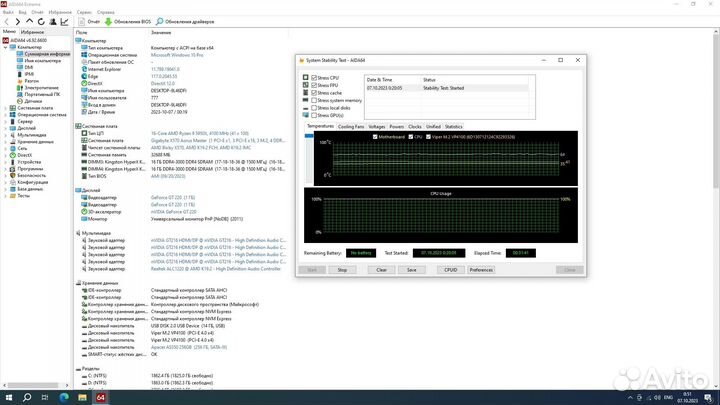Screen dimensions: 720x405
Task: Collapse the Компьютер tree node
Action: click(x=6, y=47)
